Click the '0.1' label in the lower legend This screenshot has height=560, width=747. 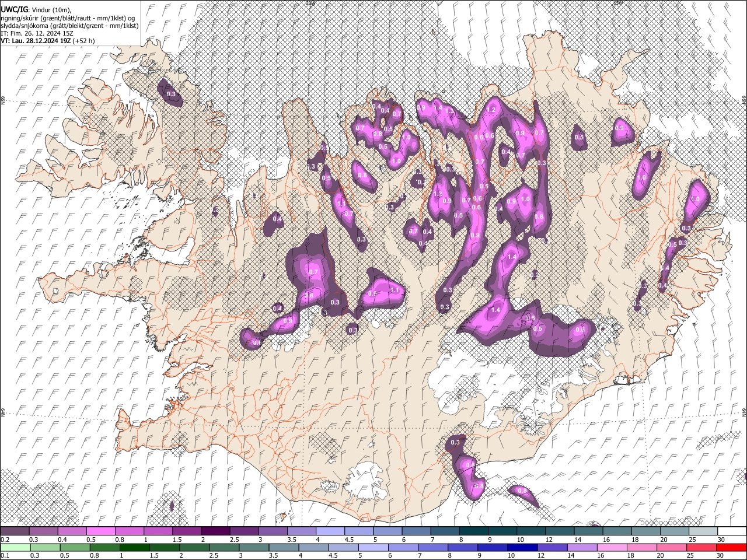[5, 556]
